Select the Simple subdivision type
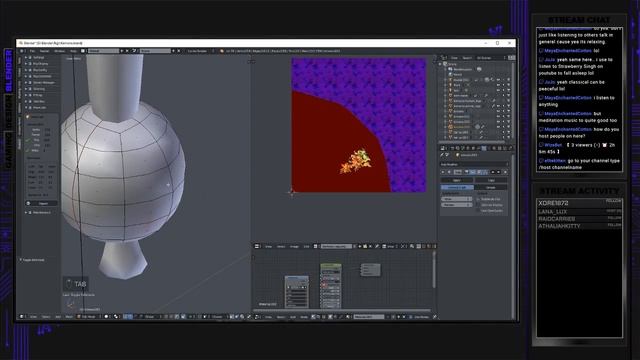 click(x=491, y=188)
